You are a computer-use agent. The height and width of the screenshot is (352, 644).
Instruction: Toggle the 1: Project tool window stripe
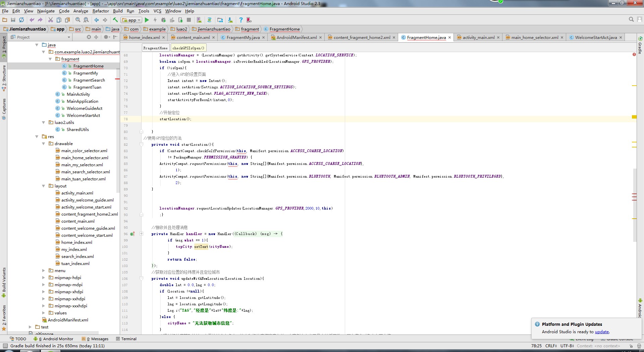(4, 47)
